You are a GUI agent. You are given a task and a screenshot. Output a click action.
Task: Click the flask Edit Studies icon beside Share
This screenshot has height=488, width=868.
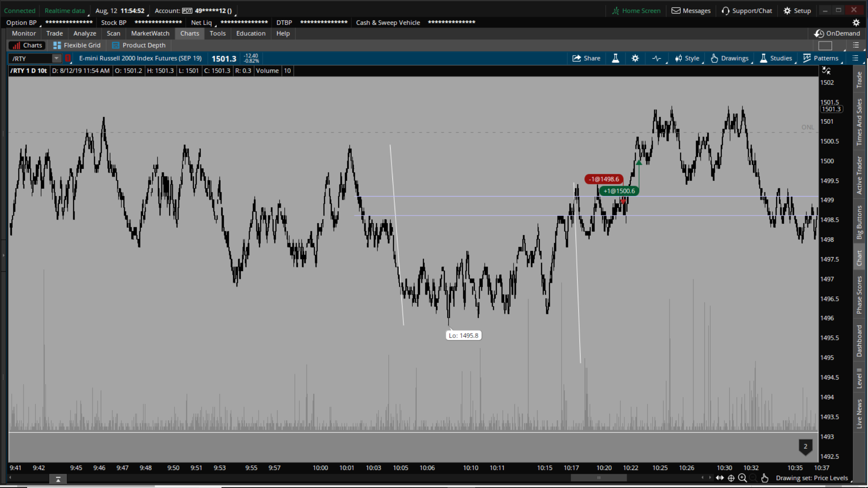tap(615, 58)
